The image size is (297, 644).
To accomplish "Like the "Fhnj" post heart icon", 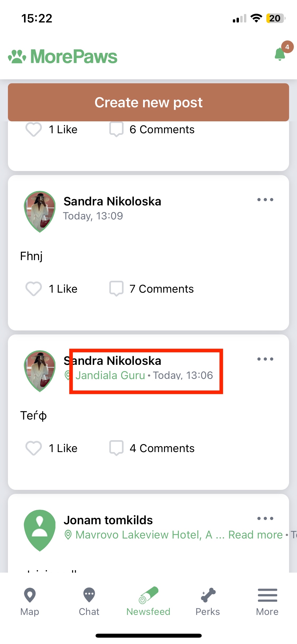I will pos(34,288).
